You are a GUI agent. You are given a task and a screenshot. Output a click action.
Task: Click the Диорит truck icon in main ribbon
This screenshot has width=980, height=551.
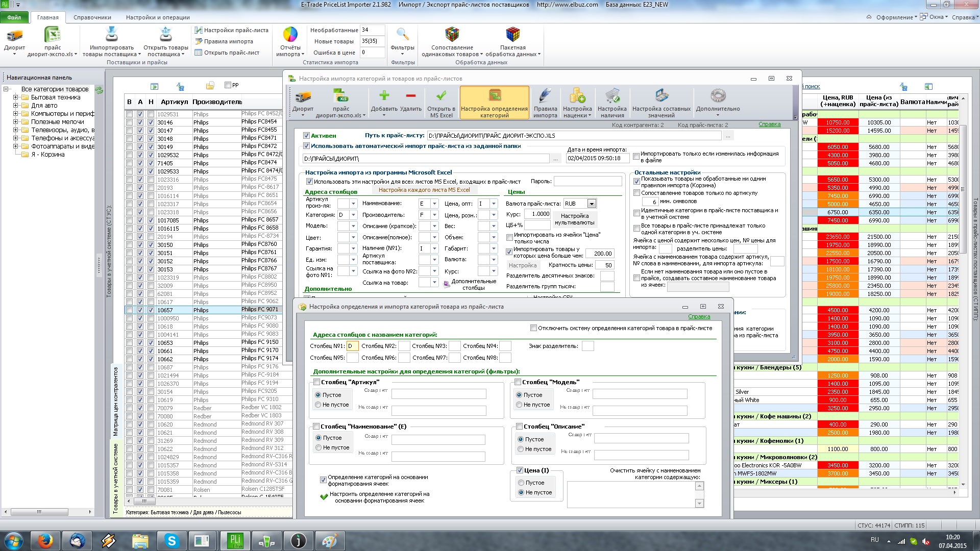pos(14,36)
